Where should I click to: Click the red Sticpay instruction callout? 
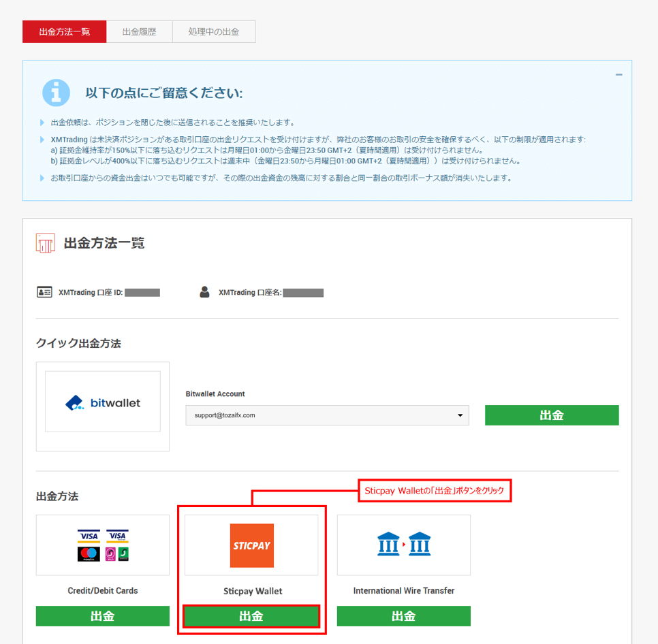coord(435,492)
